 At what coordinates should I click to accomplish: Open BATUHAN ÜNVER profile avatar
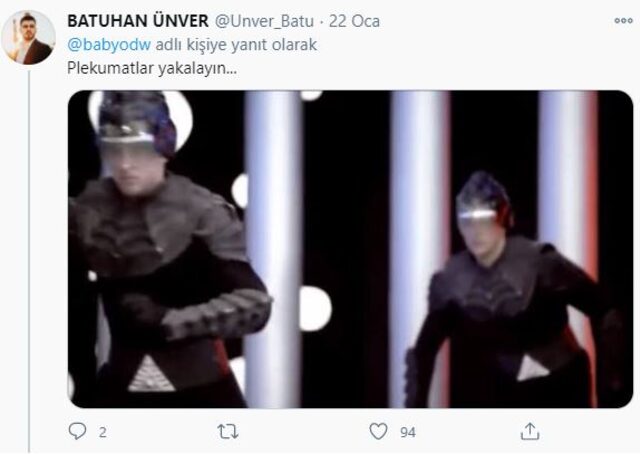[x=29, y=38]
